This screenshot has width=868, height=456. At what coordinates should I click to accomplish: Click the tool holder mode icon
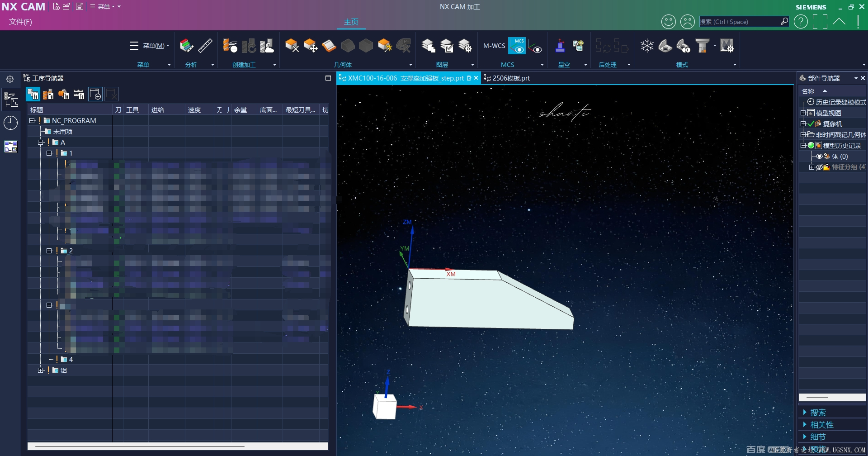[x=702, y=46]
